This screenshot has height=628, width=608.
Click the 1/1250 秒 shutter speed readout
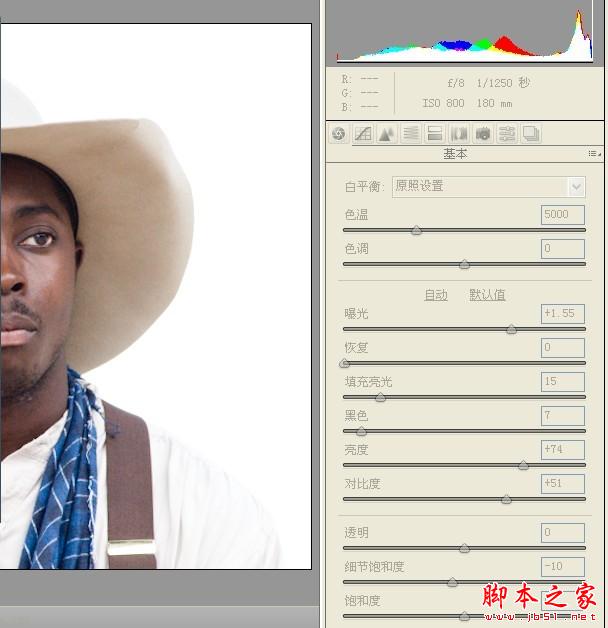pyautogui.click(x=503, y=83)
